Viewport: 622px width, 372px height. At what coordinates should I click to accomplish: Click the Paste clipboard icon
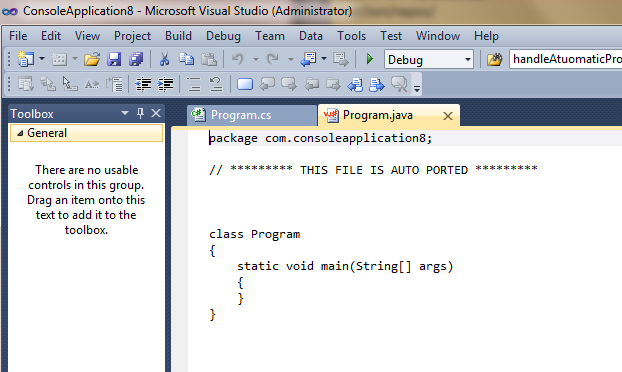tap(209, 59)
